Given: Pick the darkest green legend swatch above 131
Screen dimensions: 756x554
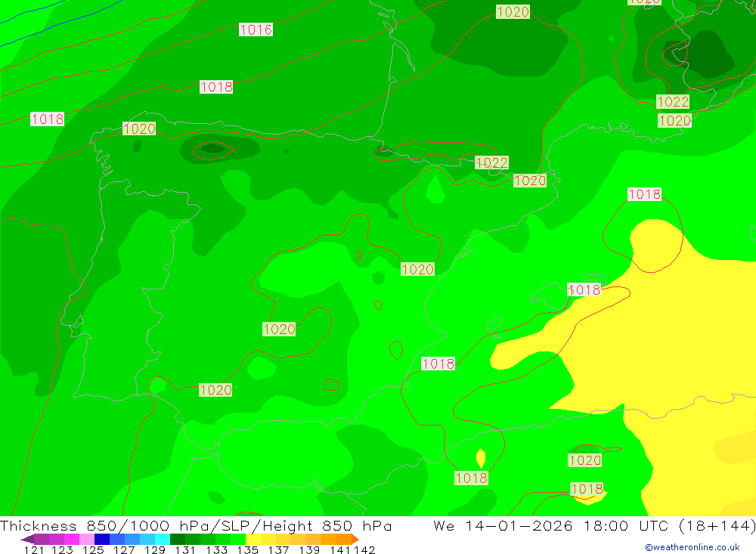Looking at the screenshot, I should [178, 539].
